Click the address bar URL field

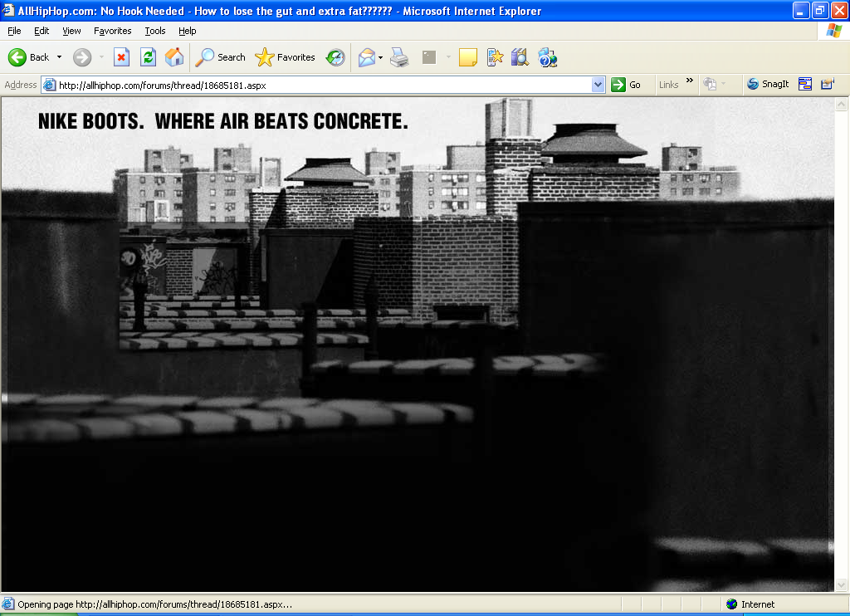pos(323,86)
